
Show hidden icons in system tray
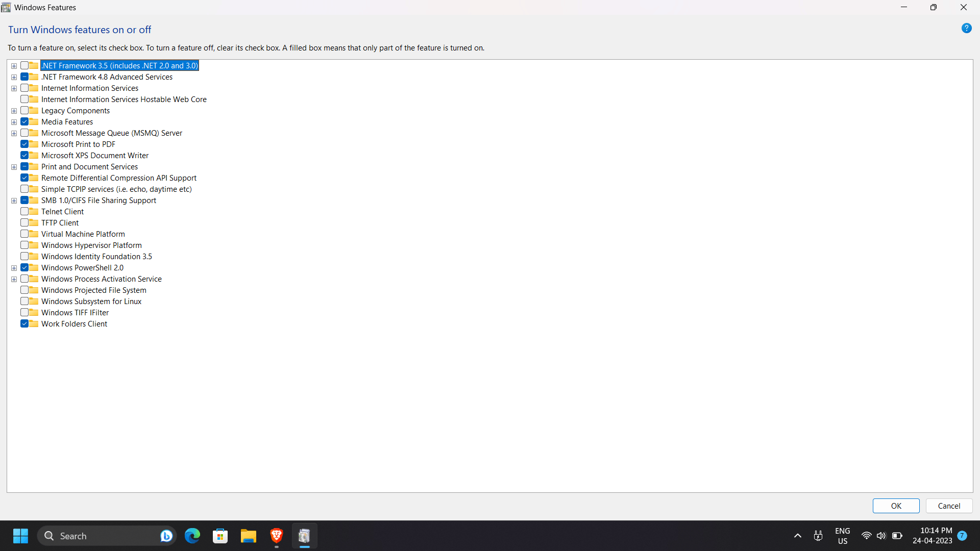[798, 536]
